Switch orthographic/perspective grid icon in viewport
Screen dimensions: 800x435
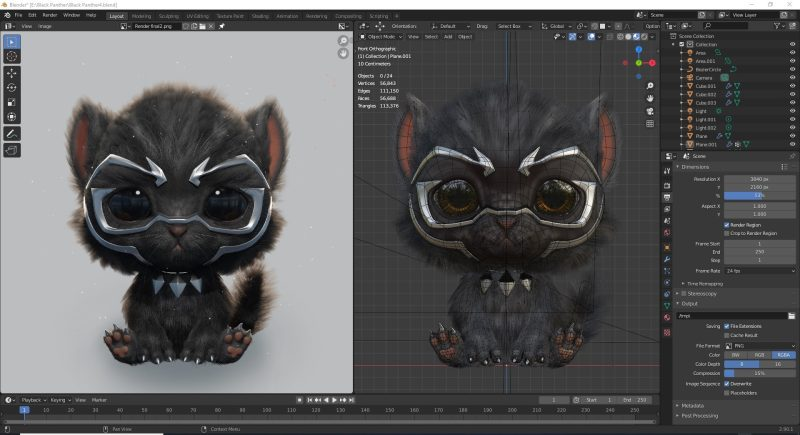click(x=650, y=124)
